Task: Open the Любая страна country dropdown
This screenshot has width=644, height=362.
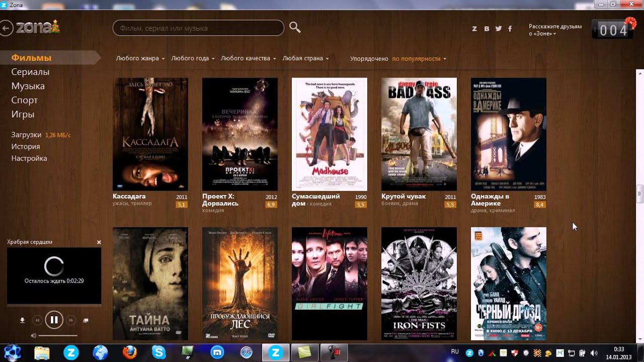Action: click(305, 58)
